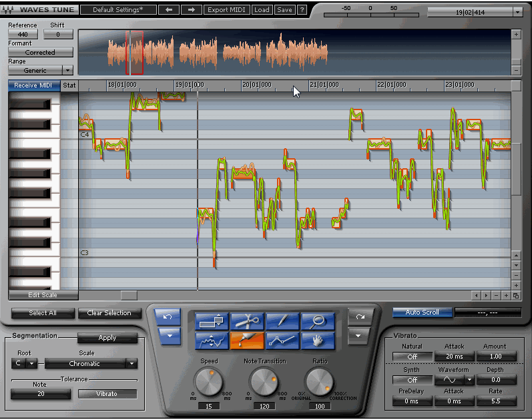Click the Note tolerance value 20
This screenshot has width=532, height=420.
[41, 394]
